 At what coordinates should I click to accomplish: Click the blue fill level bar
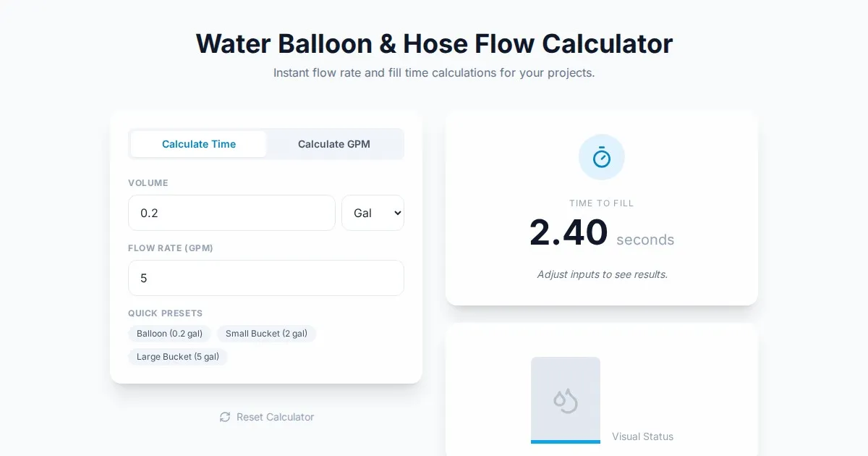(x=565, y=442)
